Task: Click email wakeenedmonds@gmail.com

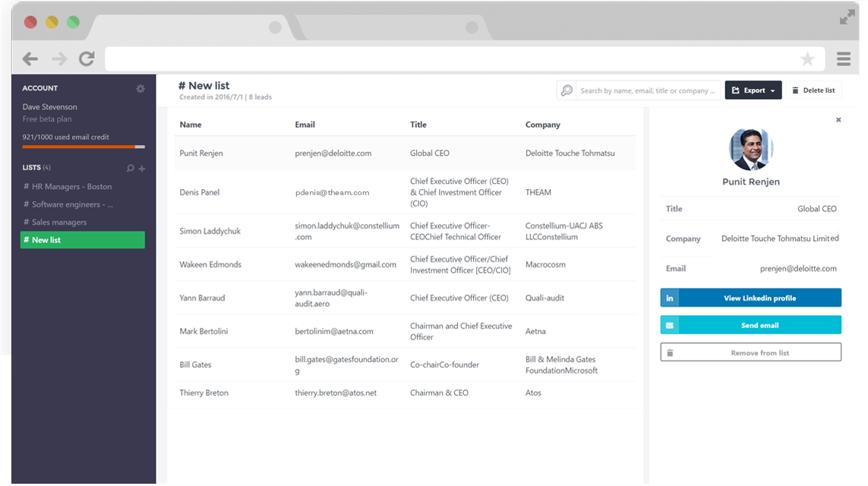Action: 346,264
